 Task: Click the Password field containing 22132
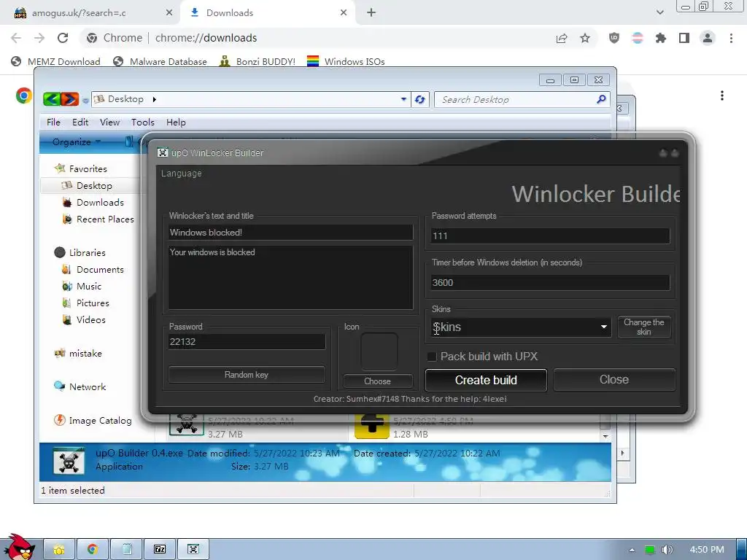[247, 341]
